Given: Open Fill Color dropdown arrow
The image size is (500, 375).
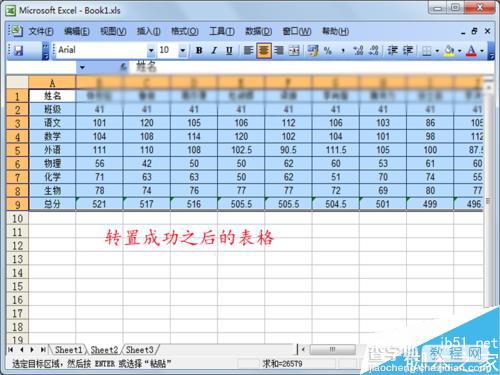Looking at the screenshot, I should pyautogui.click(x=459, y=51).
